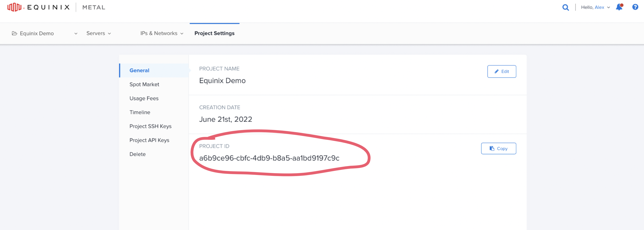Image resolution: width=644 pixels, height=230 pixels.
Task: Expand the Hello, Alex user menu
Action: pyautogui.click(x=595, y=7)
